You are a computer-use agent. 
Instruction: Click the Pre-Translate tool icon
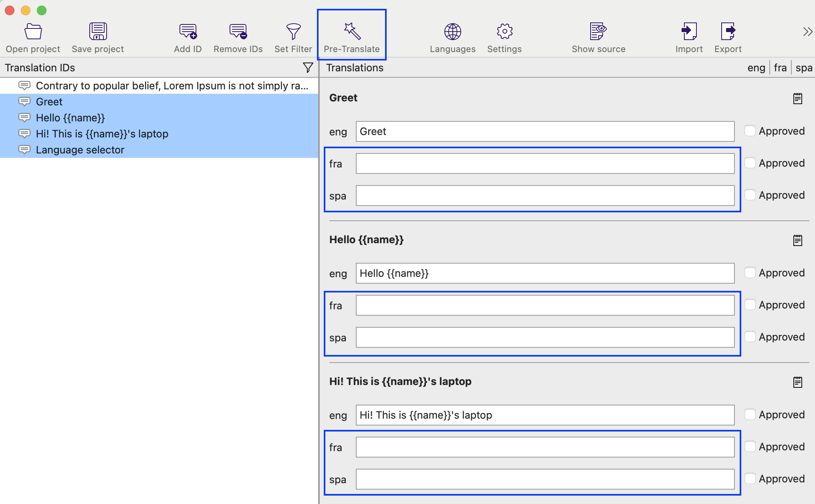351,30
